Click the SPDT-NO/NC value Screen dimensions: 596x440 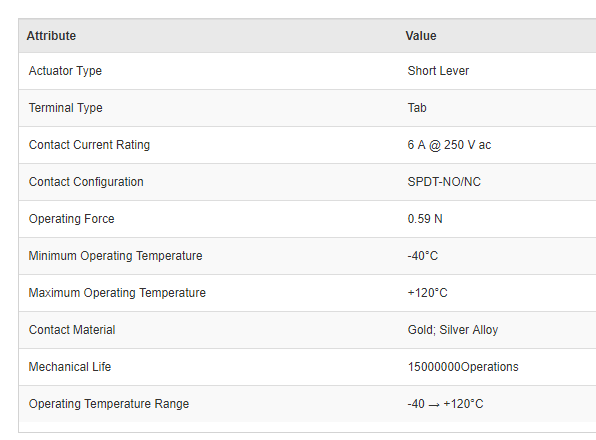444,182
